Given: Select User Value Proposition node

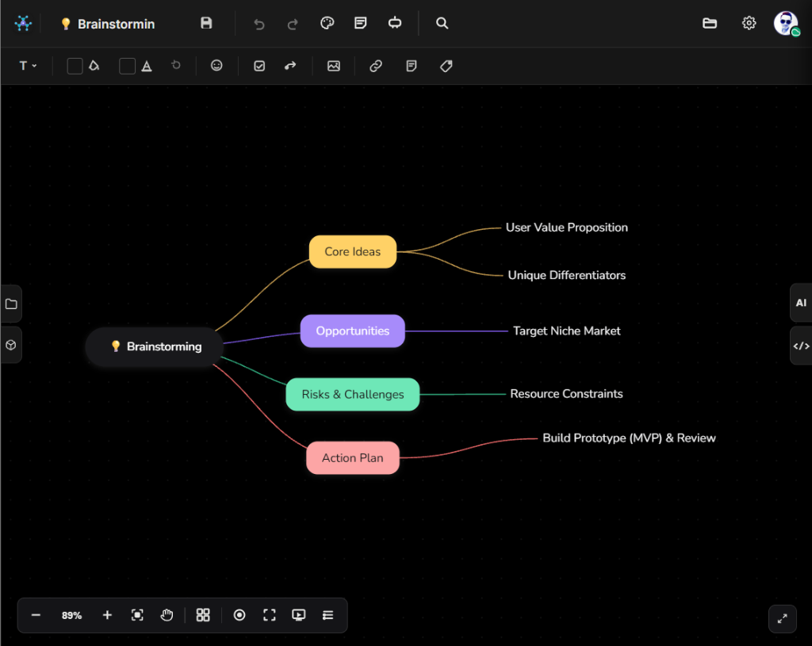Looking at the screenshot, I should click(566, 227).
